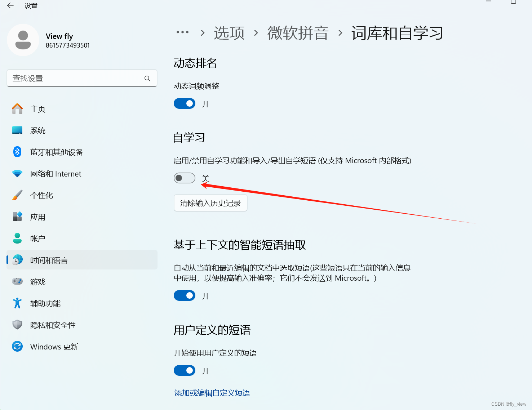Click the Personalization paintbrush icon
This screenshot has height=410, width=532.
[x=17, y=195]
